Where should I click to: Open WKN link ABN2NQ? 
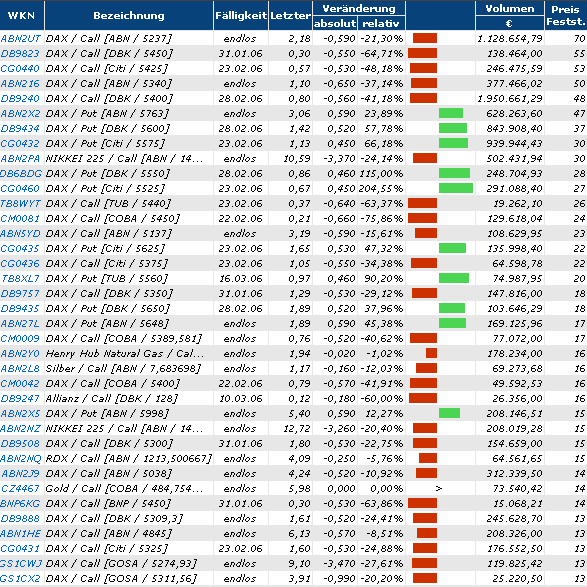point(20,458)
